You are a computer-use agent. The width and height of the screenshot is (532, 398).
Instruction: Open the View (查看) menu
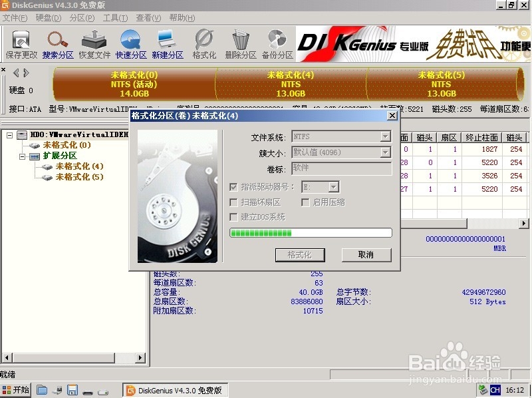pyautogui.click(x=148, y=18)
